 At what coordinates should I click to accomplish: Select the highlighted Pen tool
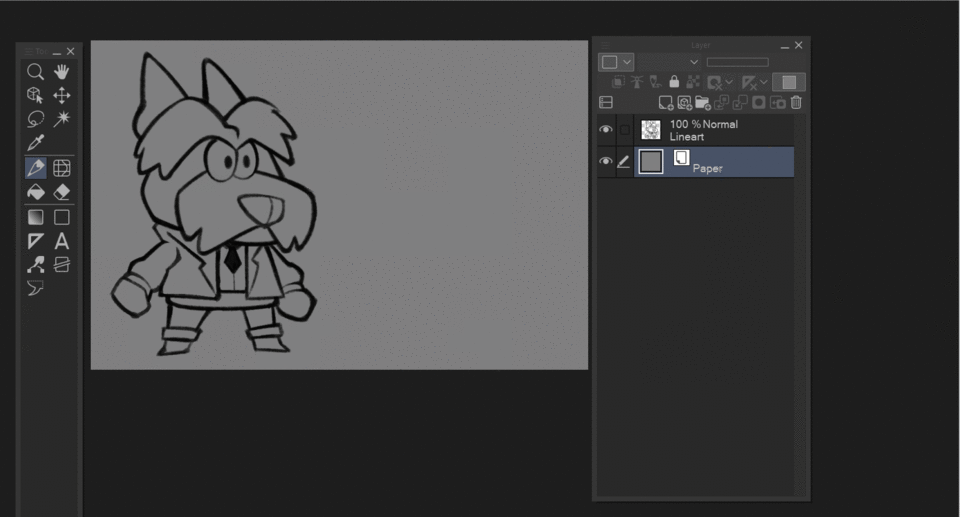tap(36, 168)
